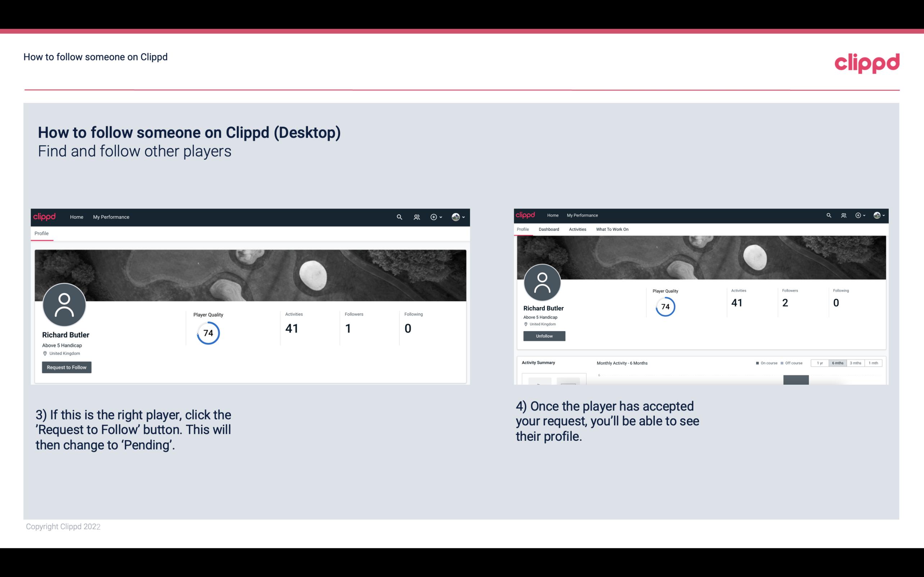Switch to the 'Dashboard' tab
The image size is (924, 577).
[549, 229]
